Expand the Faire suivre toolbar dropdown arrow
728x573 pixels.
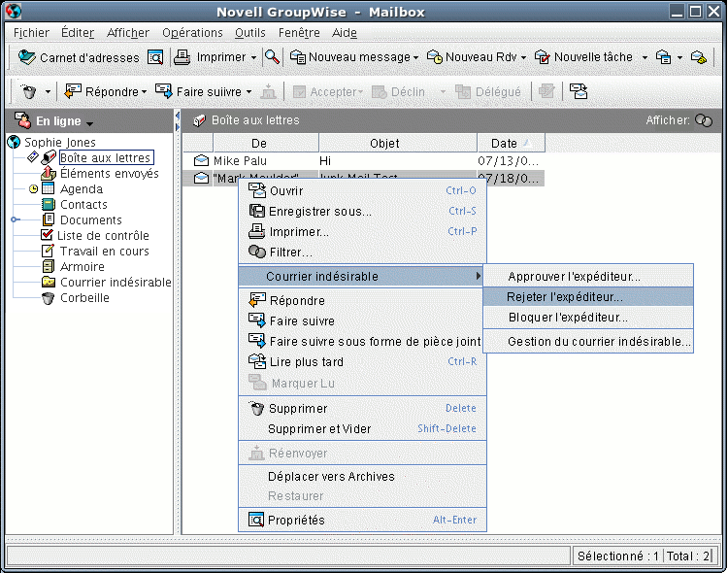[x=248, y=92]
